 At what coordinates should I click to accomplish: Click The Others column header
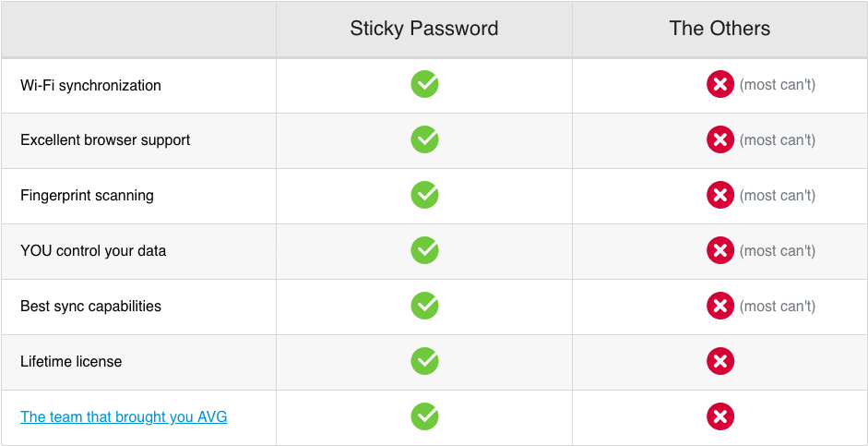tap(719, 29)
